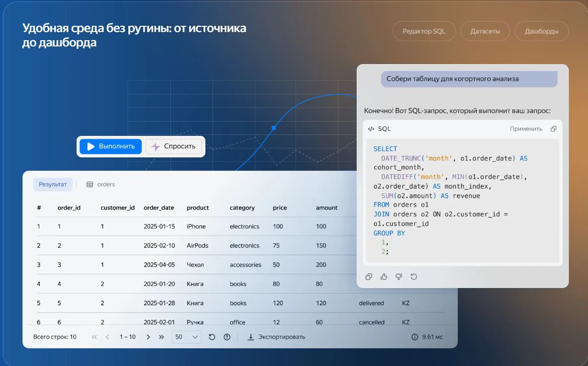Image resolution: width=588 pixels, height=366 pixels.
Task: Click the Спросить AI assistant button
Action: (x=173, y=146)
